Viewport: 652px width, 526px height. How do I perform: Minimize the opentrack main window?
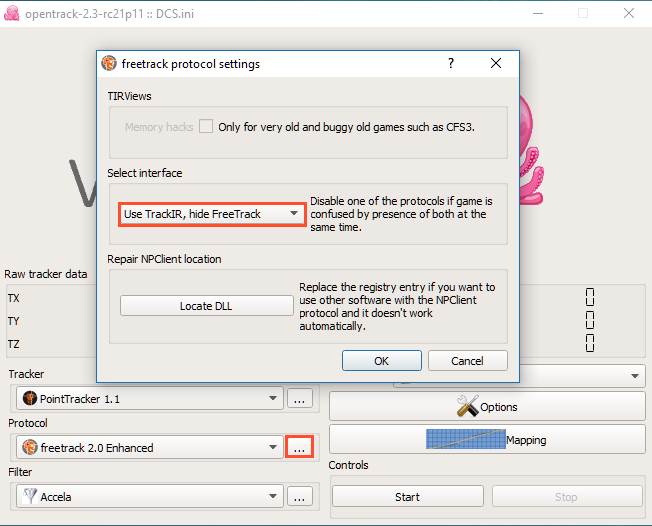point(538,13)
